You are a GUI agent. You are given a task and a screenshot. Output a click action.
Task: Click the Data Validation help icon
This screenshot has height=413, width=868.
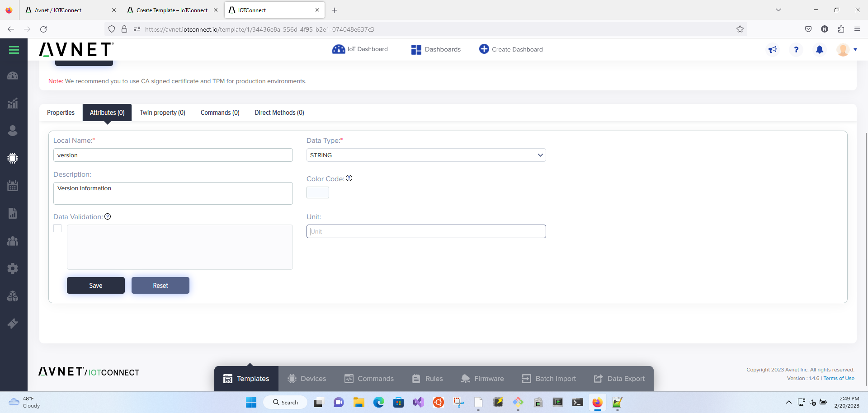click(x=108, y=216)
